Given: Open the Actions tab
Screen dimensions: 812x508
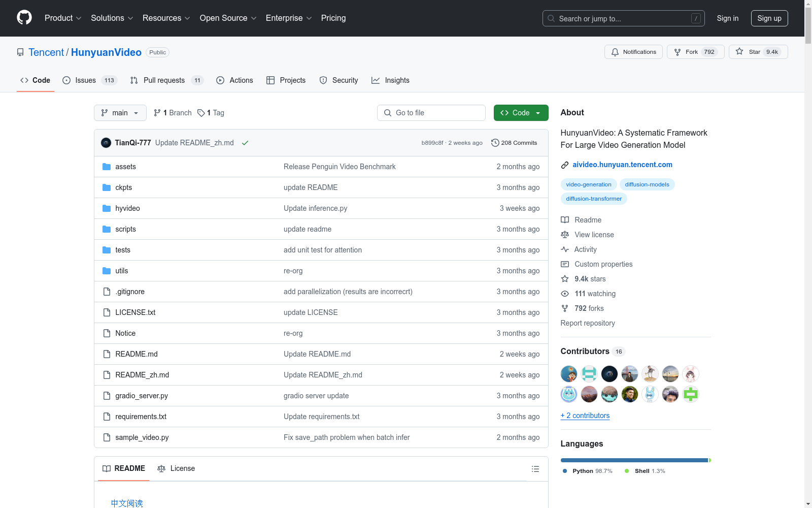Looking at the screenshot, I should [x=234, y=80].
